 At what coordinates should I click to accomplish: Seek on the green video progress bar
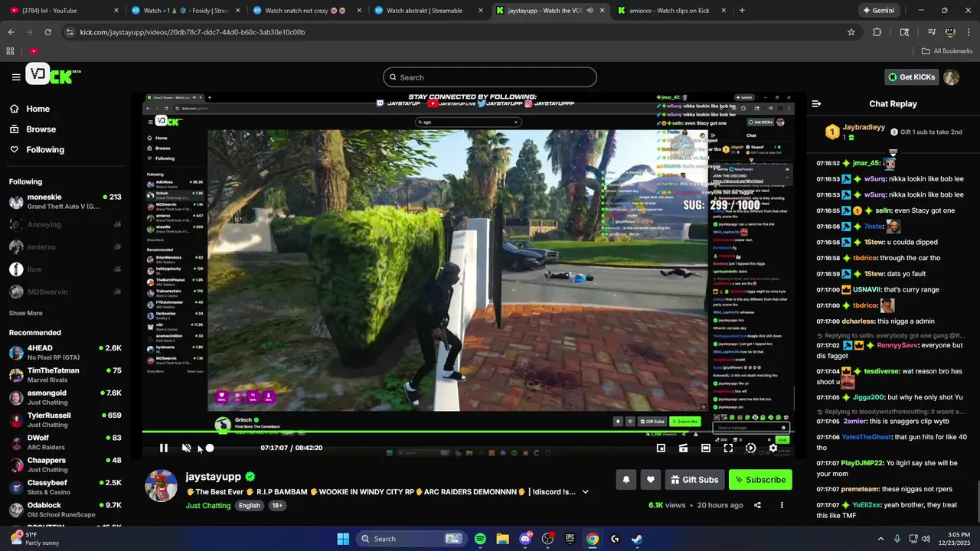pos(469,432)
